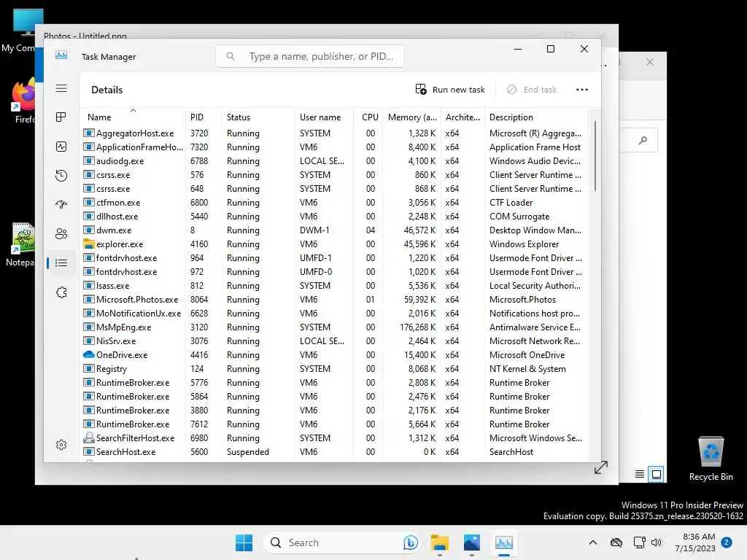Sort by the Architecture column header
Image resolution: width=747 pixels, height=560 pixels.
[462, 117]
